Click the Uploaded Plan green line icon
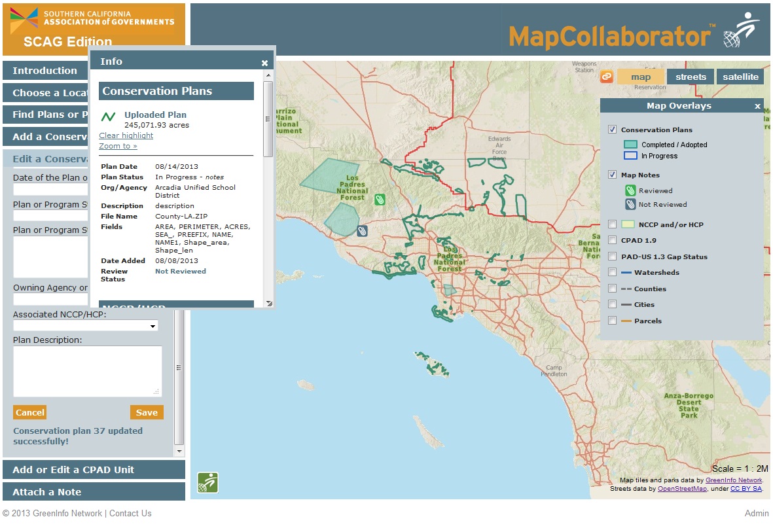The width and height of the screenshot is (773, 532). 109,117
